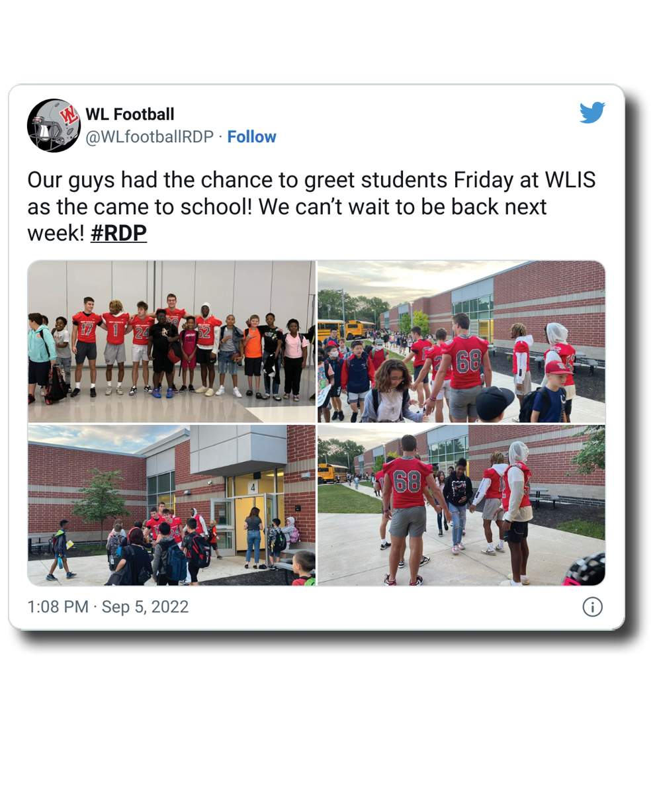Open the @WLfootballRDP handle
This screenshot has width=659, height=812.
[x=150, y=137]
